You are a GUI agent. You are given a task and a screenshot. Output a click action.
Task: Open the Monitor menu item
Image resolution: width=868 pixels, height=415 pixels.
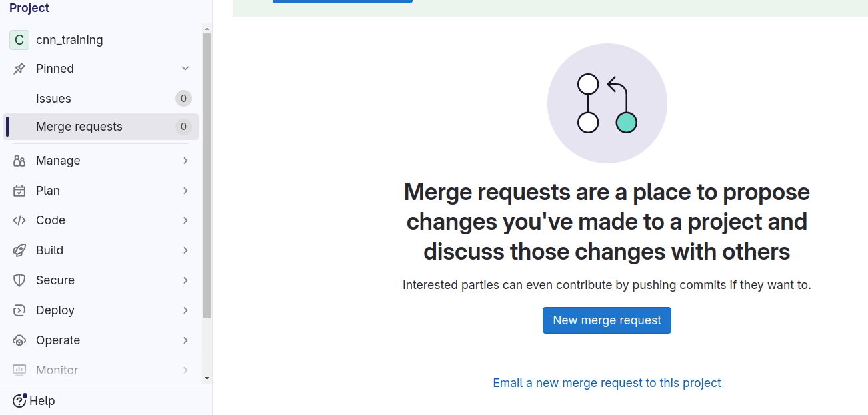(x=57, y=370)
